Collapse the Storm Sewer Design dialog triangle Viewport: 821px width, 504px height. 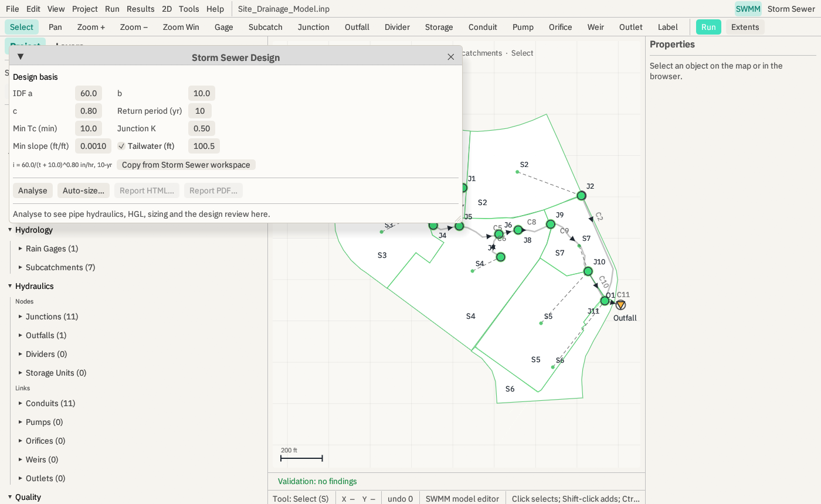coord(21,57)
